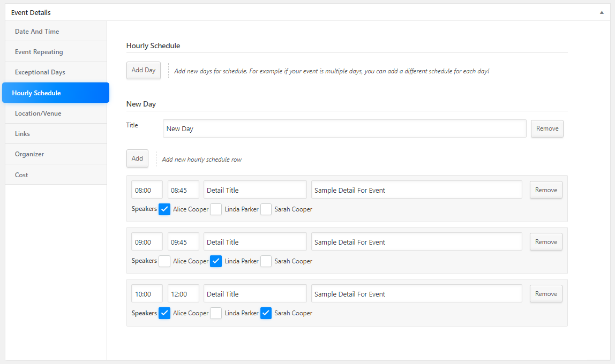Open the Exceptional Days tab
The image size is (615, 364).
coord(40,72)
